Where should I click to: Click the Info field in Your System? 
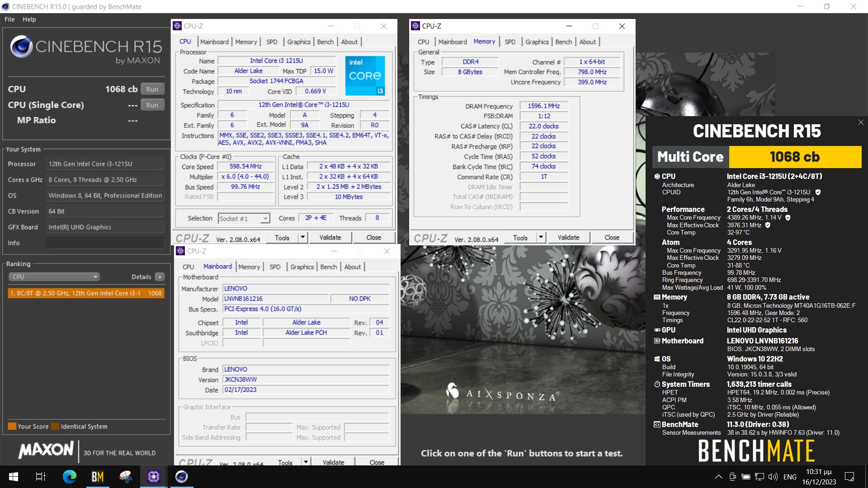point(105,243)
